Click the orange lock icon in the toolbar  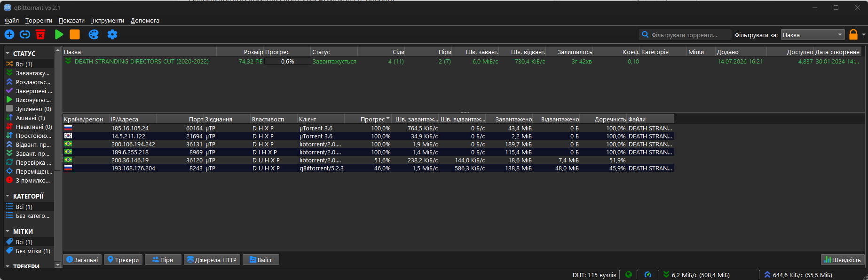point(853,34)
